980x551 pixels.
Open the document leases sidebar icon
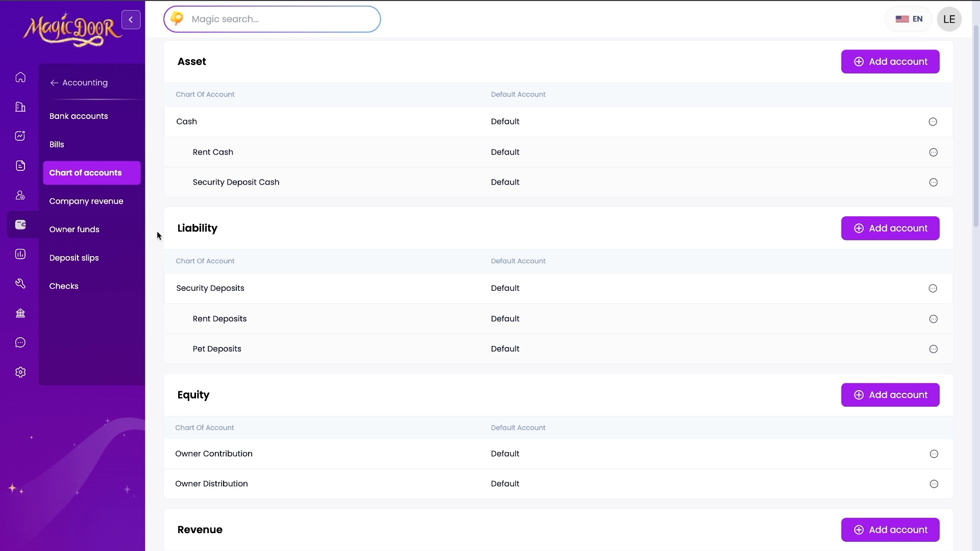20,166
